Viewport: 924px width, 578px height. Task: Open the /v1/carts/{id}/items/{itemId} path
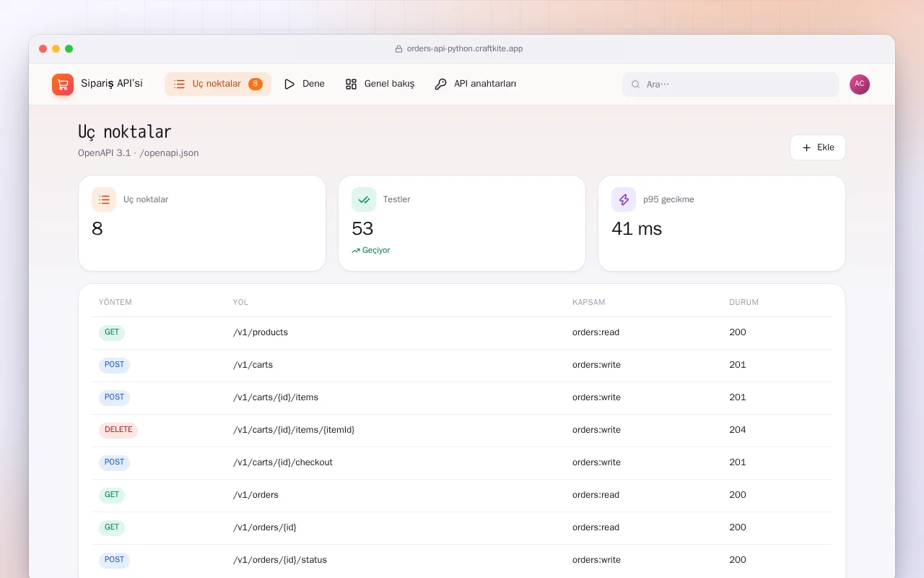click(x=294, y=430)
